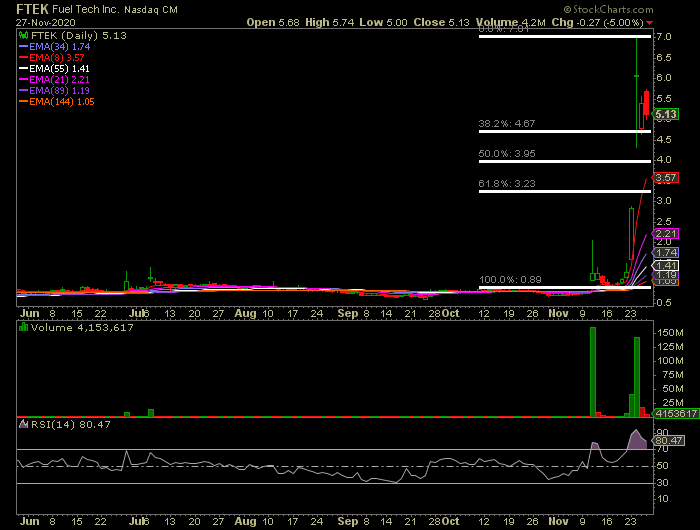Click the 80.47 RSI axis tag

[667, 441]
